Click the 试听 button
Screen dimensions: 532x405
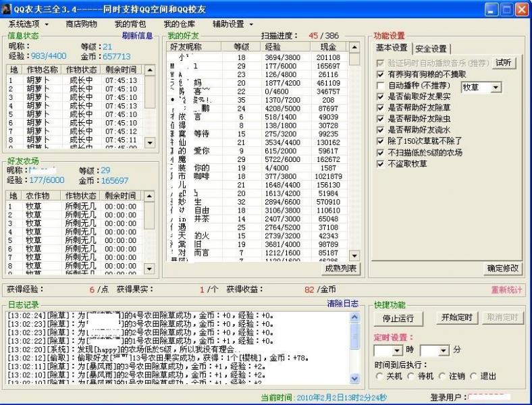pos(504,62)
